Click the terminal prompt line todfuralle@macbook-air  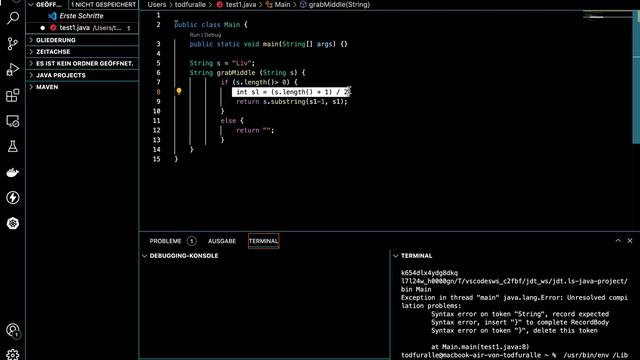coord(514,355)
